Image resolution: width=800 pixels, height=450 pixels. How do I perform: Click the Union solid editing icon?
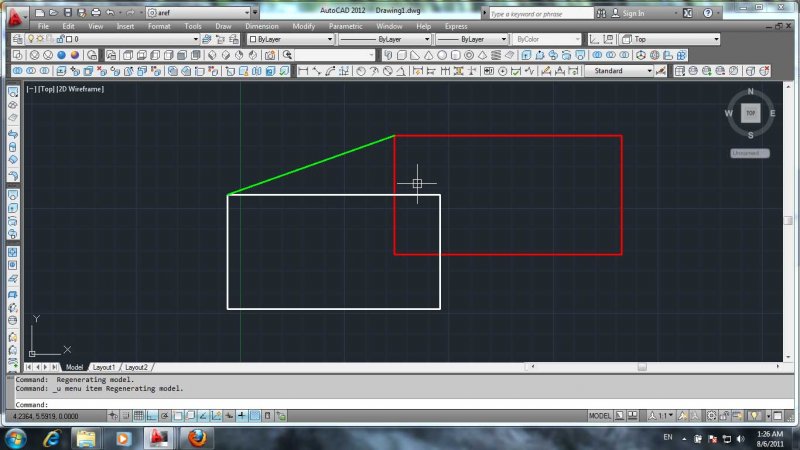pyautogui.click(x=17, y=71)
